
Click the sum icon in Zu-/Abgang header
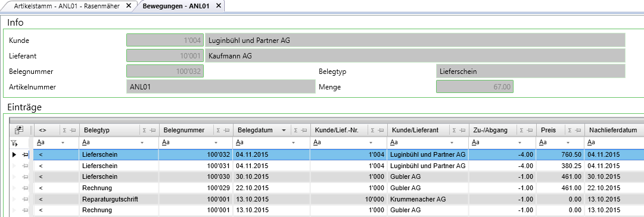[522, 131]
